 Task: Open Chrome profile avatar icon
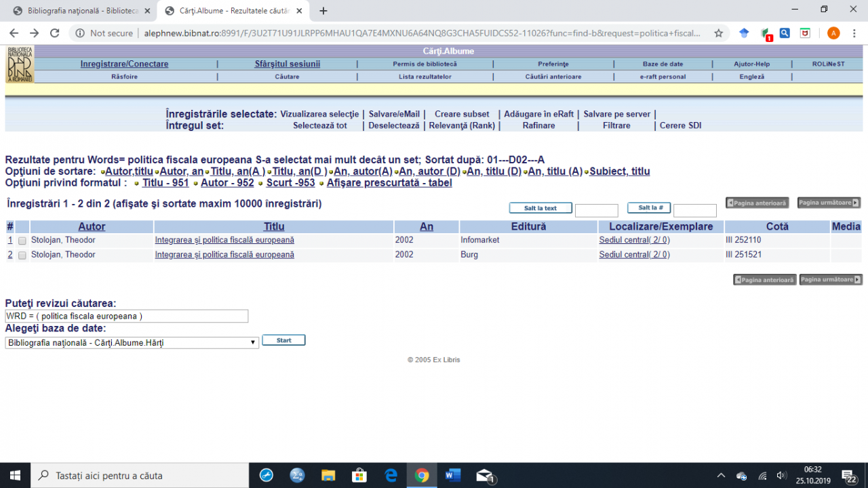833,33
